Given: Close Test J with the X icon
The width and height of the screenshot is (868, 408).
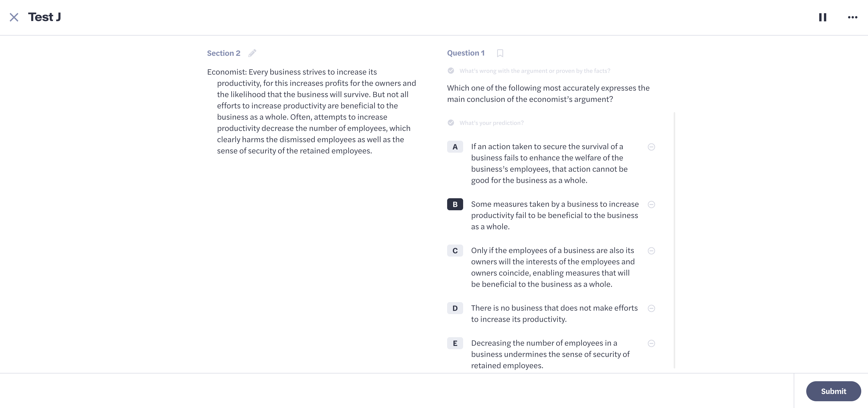Looking at the screenshot, I should click(14, 17).
